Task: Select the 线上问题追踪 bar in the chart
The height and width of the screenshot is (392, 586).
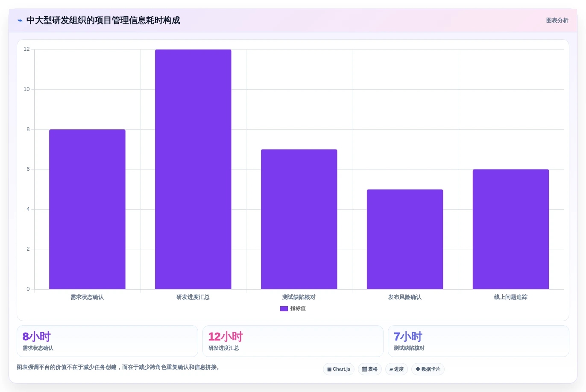Action: coord(511,229)
